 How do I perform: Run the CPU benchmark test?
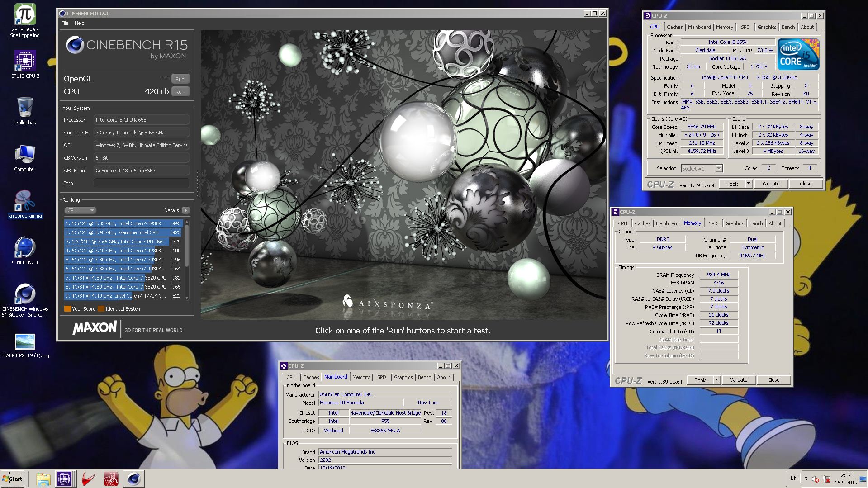[180, 92]
